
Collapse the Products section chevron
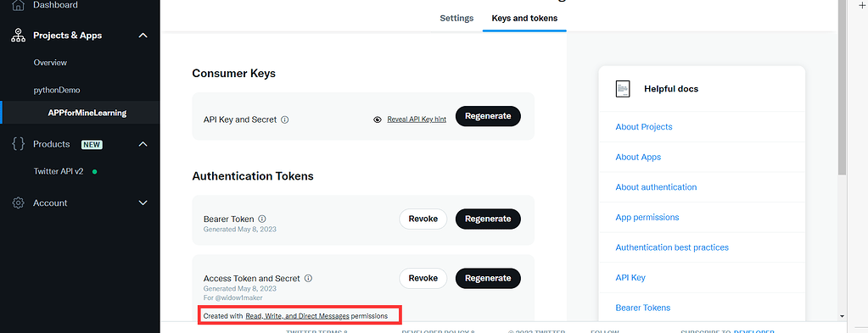143,144
